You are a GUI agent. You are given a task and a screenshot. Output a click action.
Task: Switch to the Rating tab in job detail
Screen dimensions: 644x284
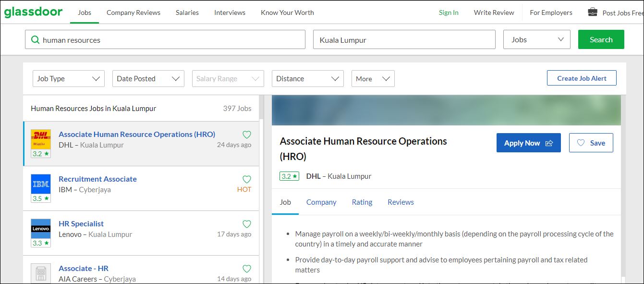[x=362, y=202]
